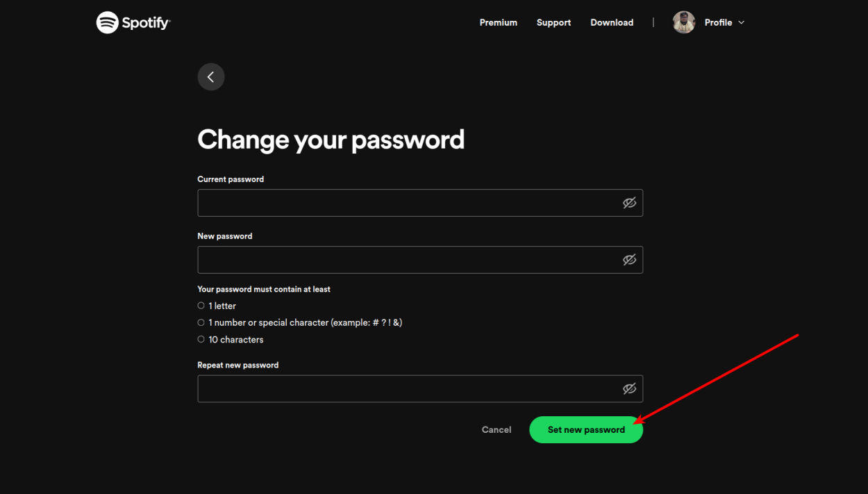Click the profile avatar picture

(683, 22)
